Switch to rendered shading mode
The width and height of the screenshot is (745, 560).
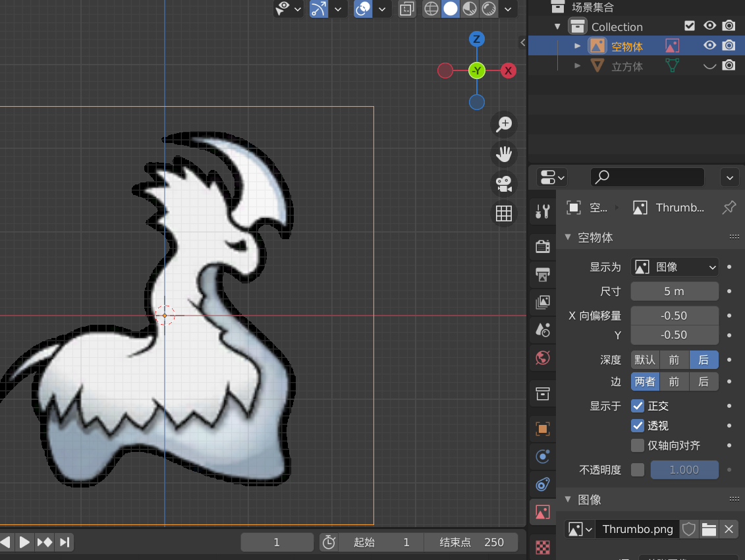click(488, 9)
